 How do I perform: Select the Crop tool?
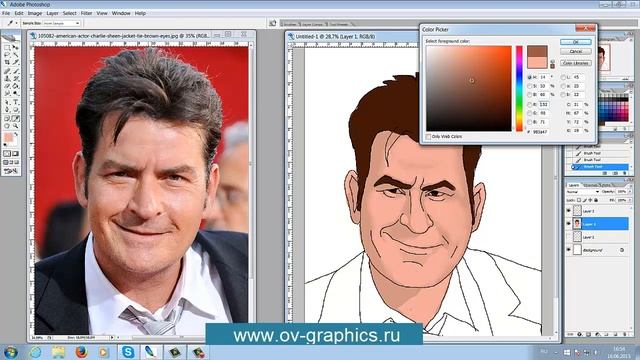[7, 62]
